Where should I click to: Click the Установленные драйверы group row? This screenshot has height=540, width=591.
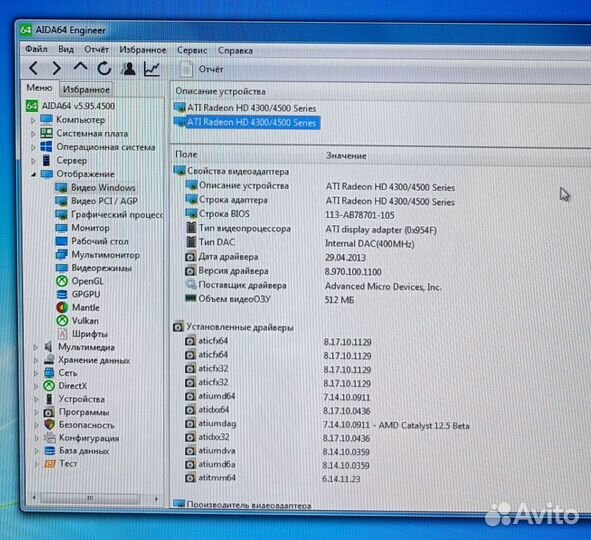(234, 327)
